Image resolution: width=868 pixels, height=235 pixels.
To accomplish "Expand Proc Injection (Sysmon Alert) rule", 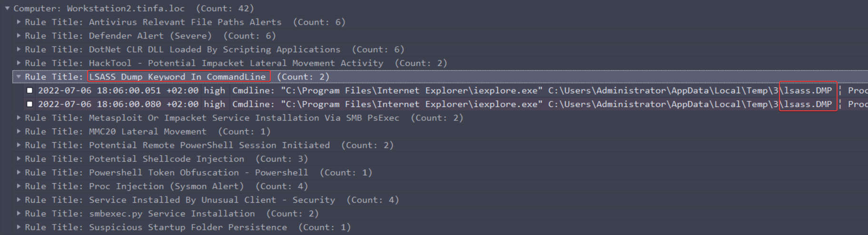I will click(19, 186).
